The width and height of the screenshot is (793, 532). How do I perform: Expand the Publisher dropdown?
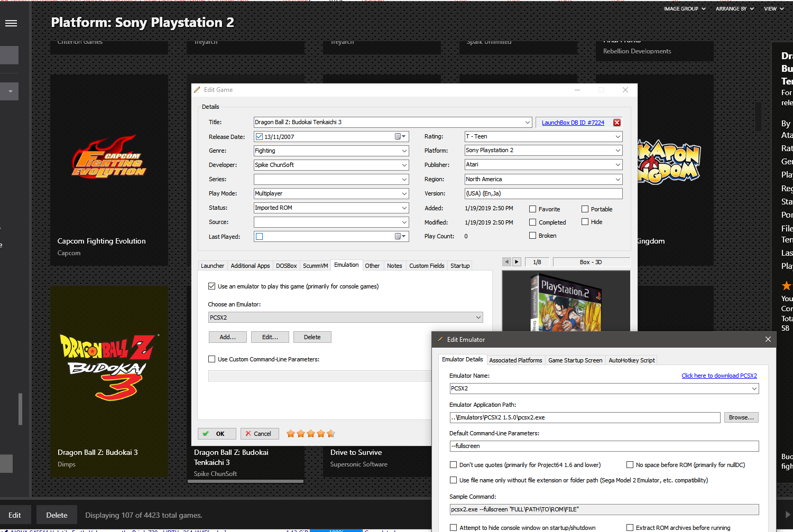(x=617, y=164)
